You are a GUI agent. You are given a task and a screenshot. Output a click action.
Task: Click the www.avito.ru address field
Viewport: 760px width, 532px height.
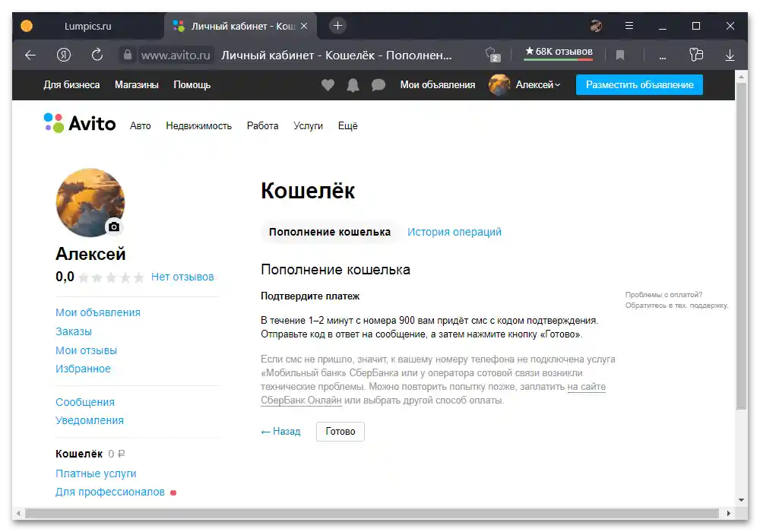[176, 55]
